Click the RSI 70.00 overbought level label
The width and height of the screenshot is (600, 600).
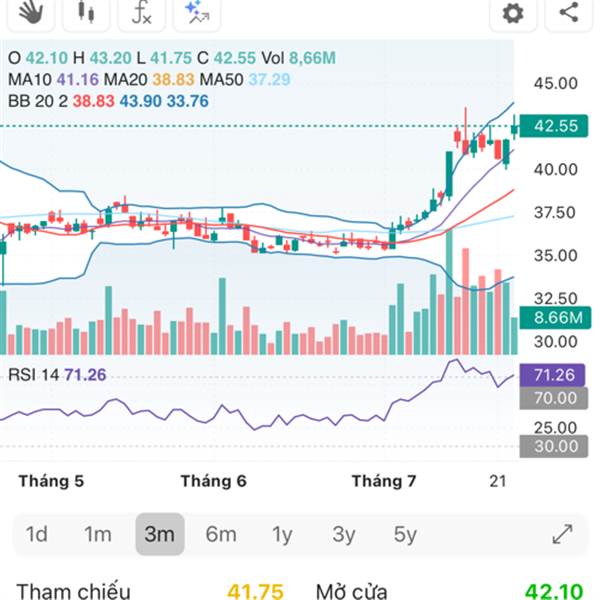[x=554, y=398]
